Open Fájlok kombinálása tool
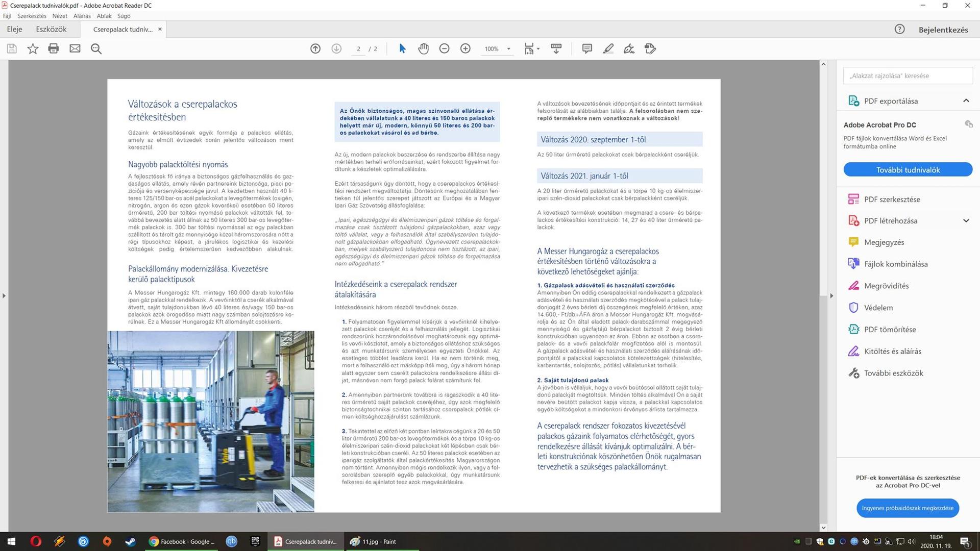The height and width of the screenshot is (551, 980). click(895, 264)
